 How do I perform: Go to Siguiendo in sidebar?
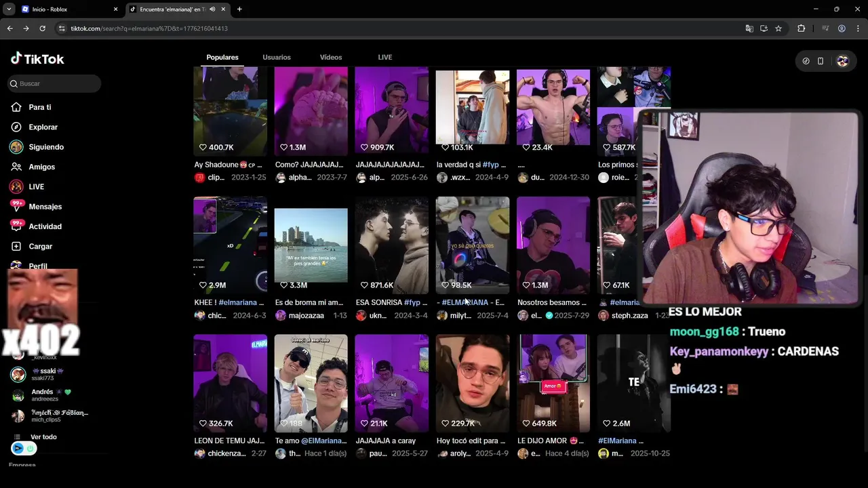(x=46, y=147)
